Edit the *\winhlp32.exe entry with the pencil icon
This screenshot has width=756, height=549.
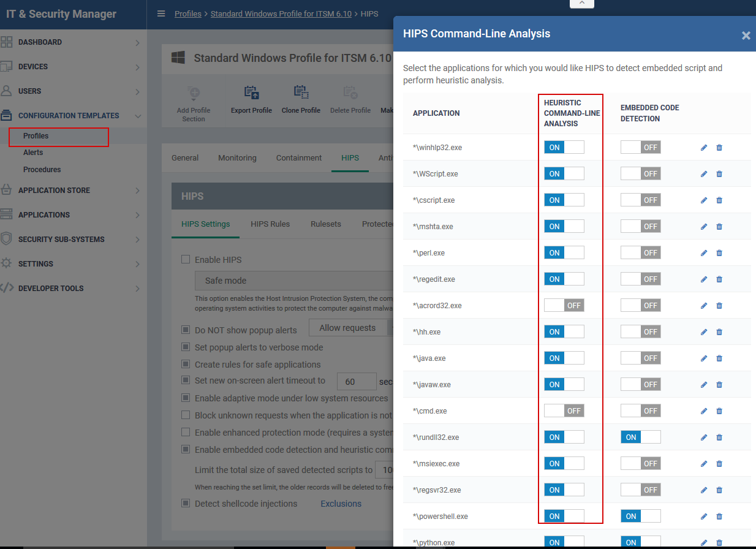click(x=704, y=148)
